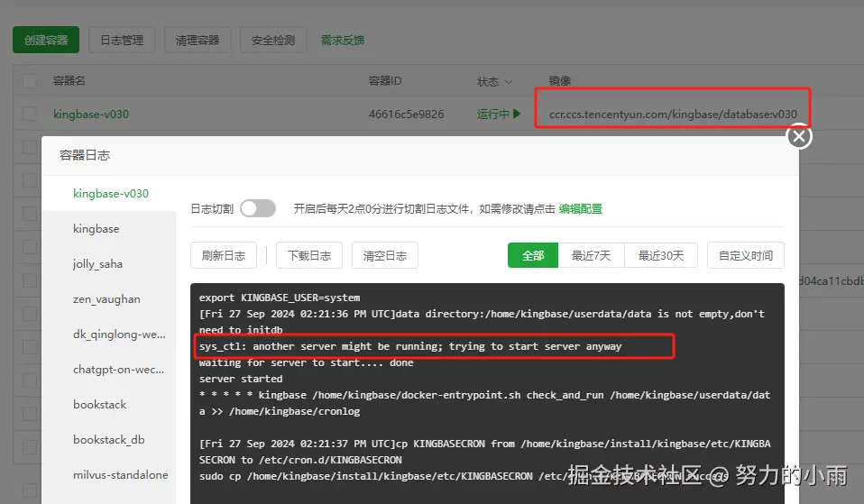864x504 pixels.
Task: Click 下载日志 button
Action: (309, 255)
